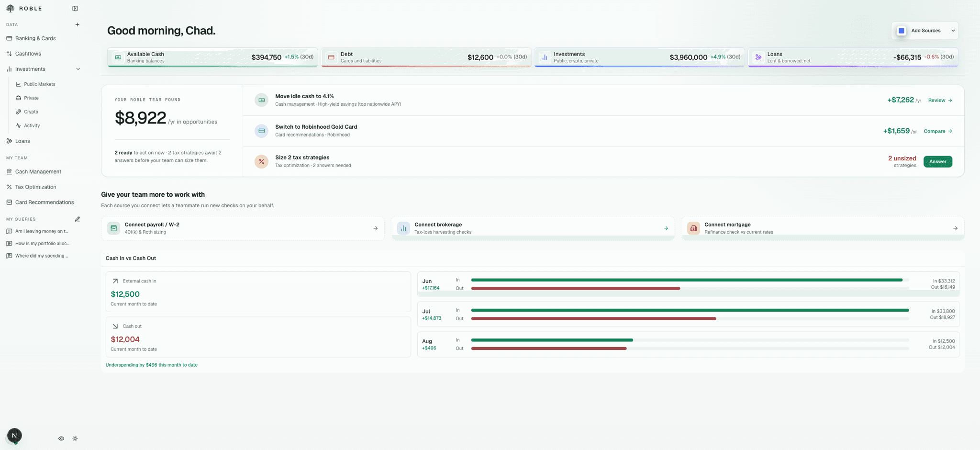Click the Investments bar chart card icon
Screen dimensions: 980x450
pyautogui.click(x=545, y=57)
